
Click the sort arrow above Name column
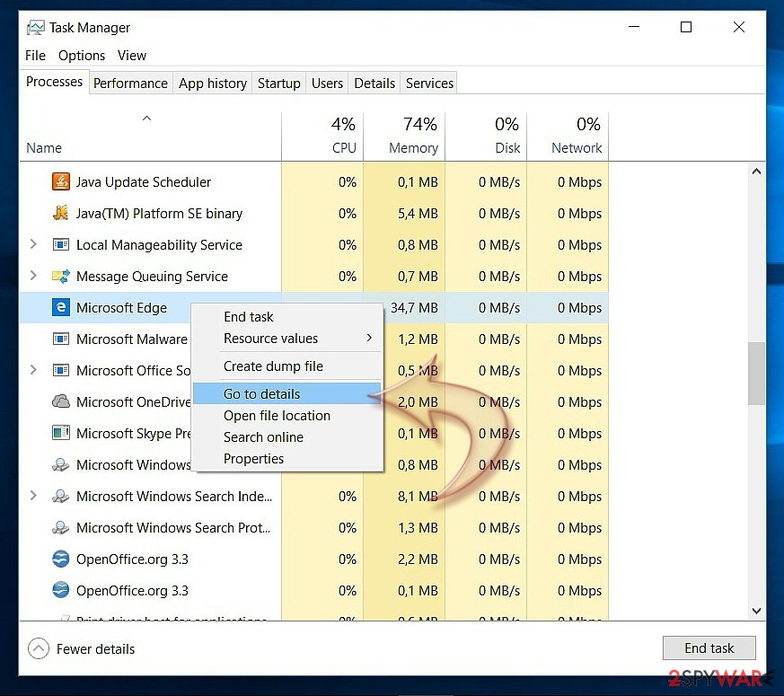[x=146, y=119]
